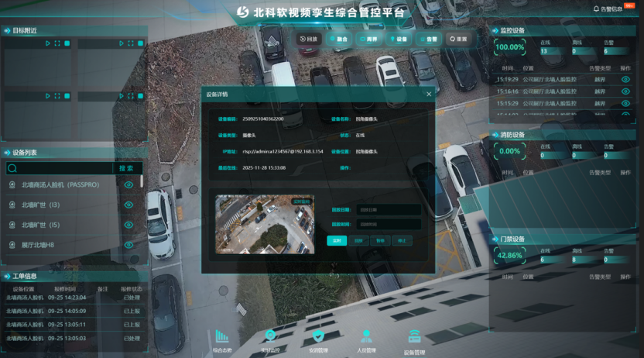Open 实时监控 bottom navigation
Screen dimensions: 644x358
click(270, 341)
